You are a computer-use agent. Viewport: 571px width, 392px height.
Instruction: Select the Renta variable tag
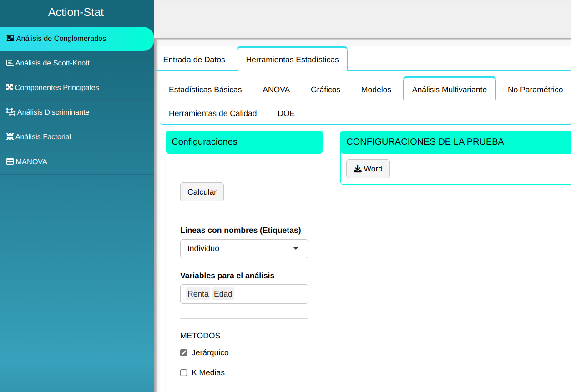click(198, 294)
